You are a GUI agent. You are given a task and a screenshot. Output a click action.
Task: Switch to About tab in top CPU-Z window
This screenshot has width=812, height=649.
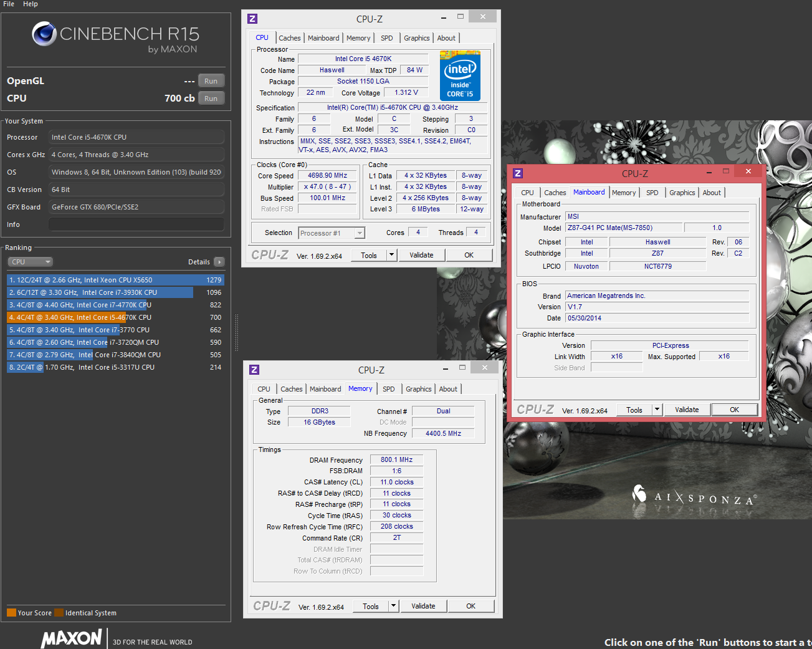[x=446, y=38]
